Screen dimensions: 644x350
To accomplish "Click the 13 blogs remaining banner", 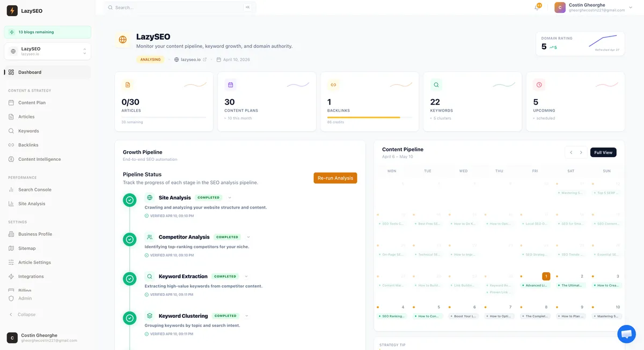I will (x=47, y=32).
